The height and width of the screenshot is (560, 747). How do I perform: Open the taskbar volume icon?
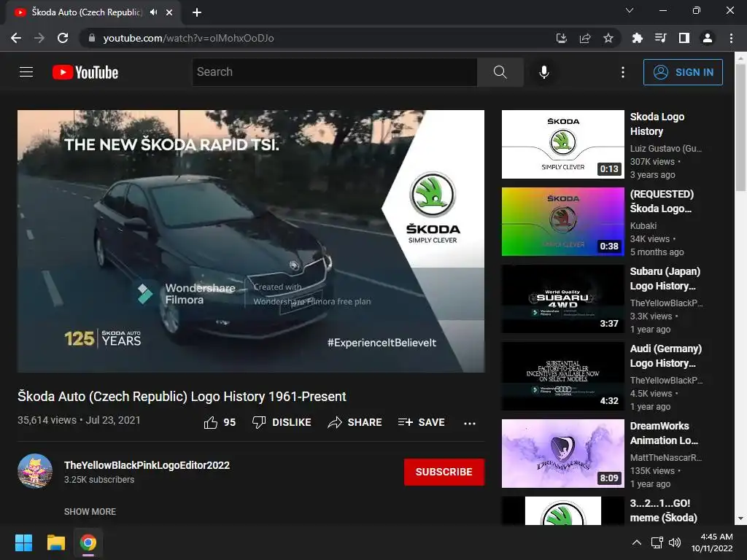tap(675, 542)
